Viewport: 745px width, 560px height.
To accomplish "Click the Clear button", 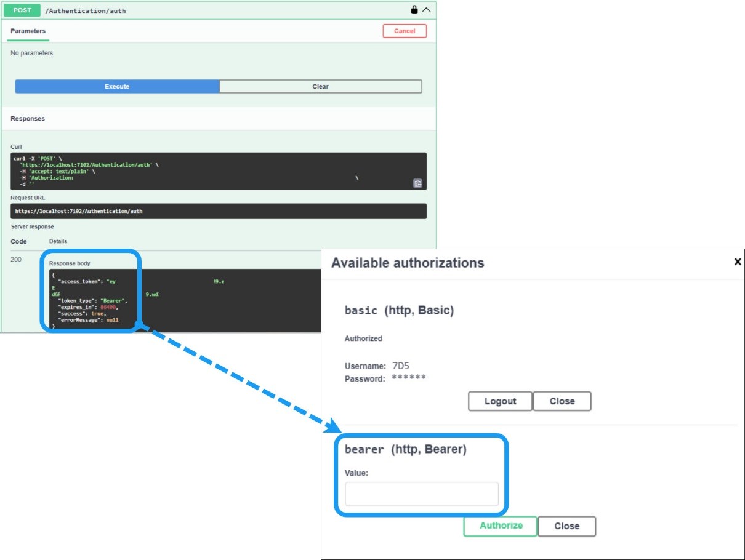I will [x=320, y=86].
